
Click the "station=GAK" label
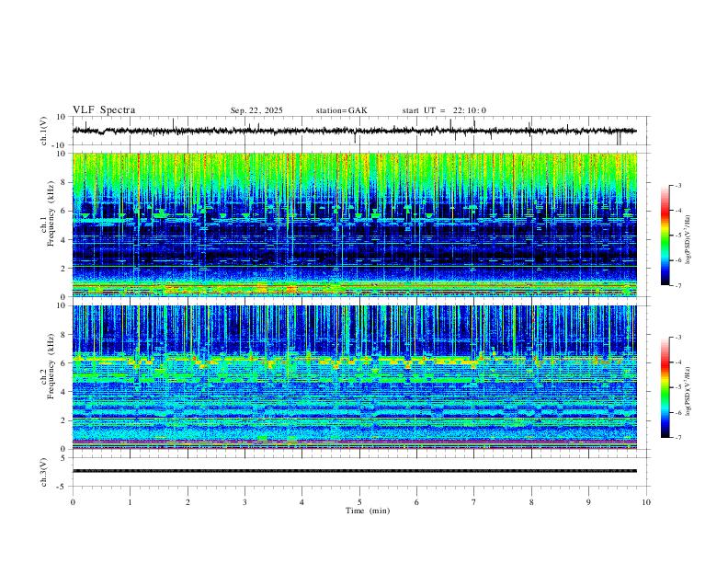(341, 110)
